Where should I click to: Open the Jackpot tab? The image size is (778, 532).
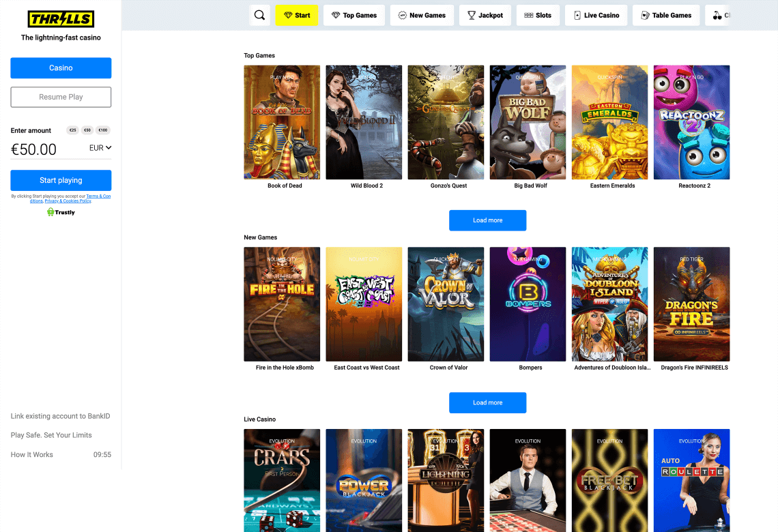coord(485,16)
